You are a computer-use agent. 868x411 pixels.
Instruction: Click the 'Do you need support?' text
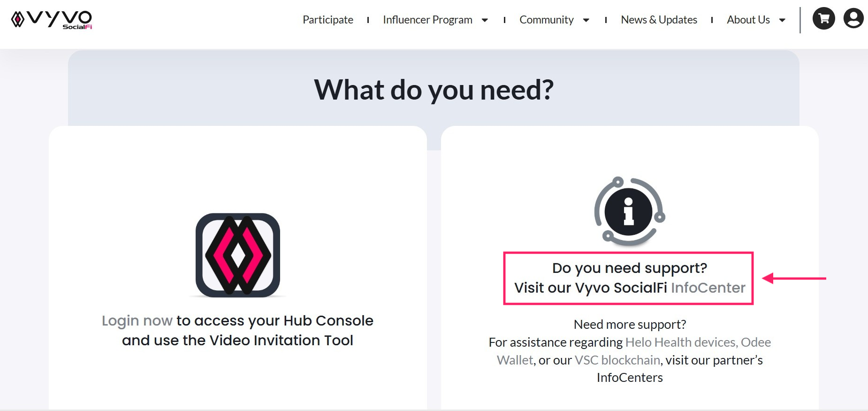click(630, 268)
